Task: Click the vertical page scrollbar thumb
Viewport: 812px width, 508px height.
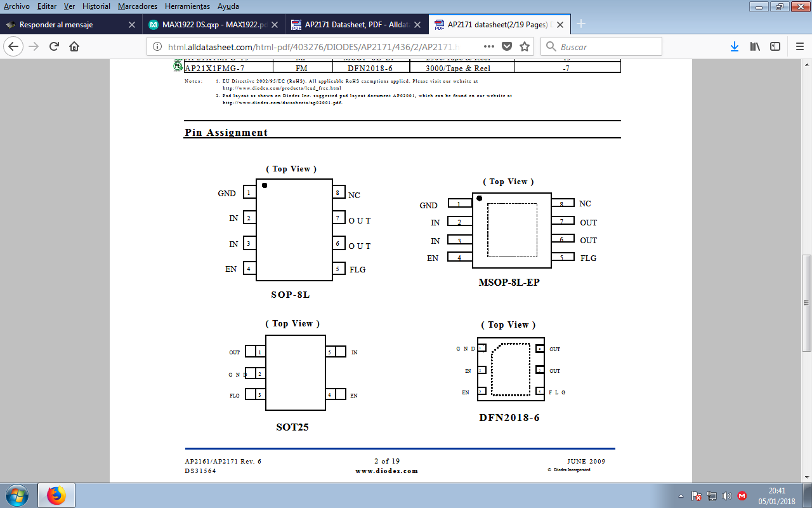Action: point(806,304)
